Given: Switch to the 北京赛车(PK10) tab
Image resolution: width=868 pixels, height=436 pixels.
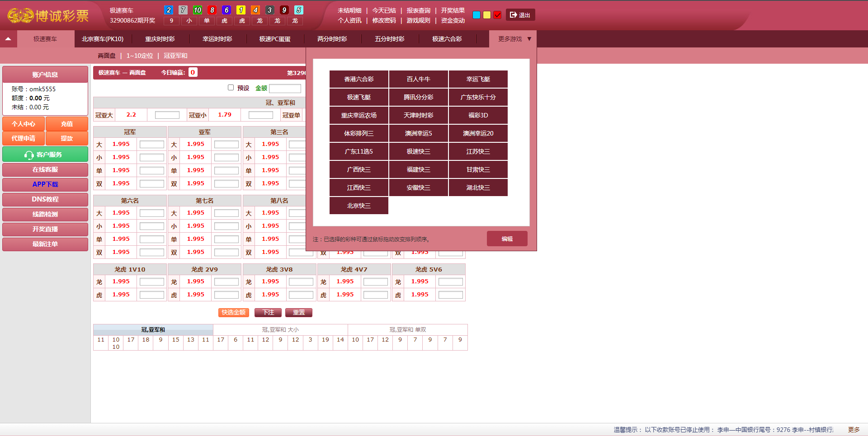Looking at the screenshot, I should coord(103,39).
